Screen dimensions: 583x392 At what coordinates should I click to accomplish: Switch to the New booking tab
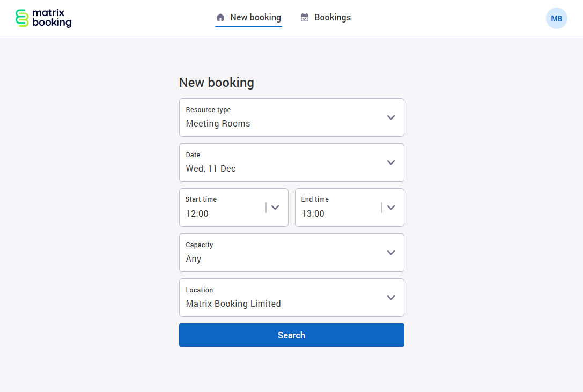pyautogui.click(x=248, y=18)
